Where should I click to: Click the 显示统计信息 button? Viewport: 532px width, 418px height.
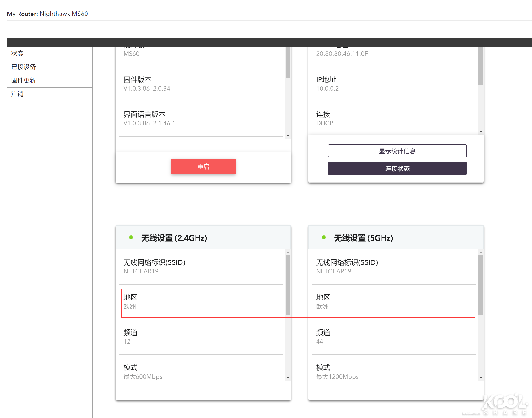pyautogui.click(x=397, y=151)
